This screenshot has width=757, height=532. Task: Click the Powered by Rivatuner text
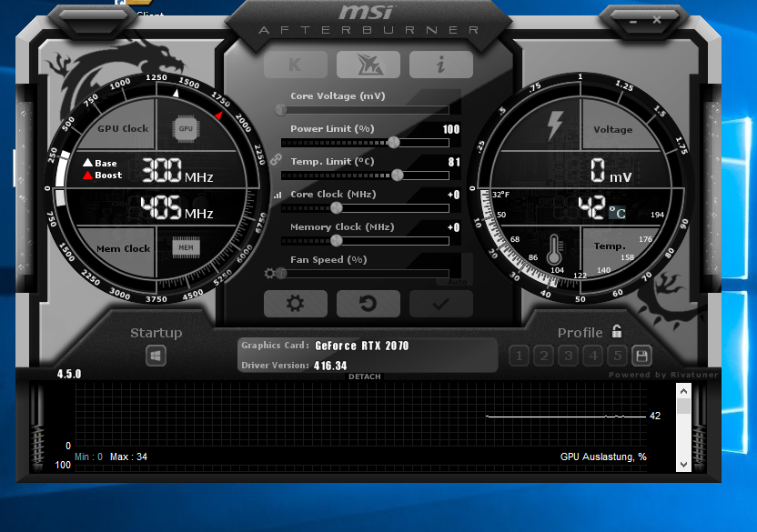[x=663, y=375]
